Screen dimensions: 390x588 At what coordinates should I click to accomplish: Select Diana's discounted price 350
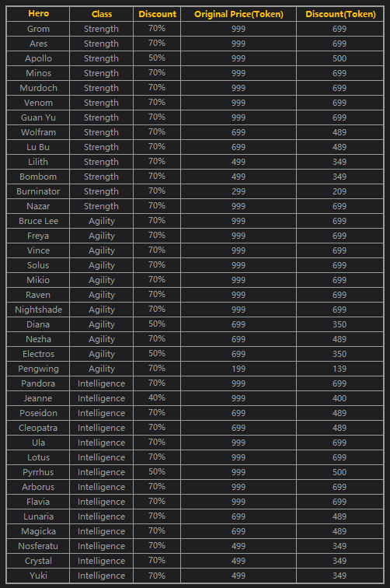tap(340, 324)
